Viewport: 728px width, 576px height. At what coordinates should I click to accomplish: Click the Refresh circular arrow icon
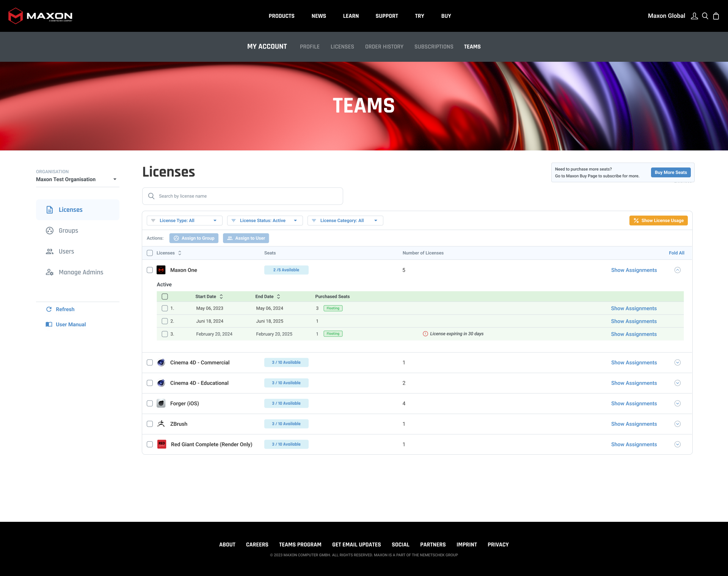pyautogui.click(x=49, y=309)
